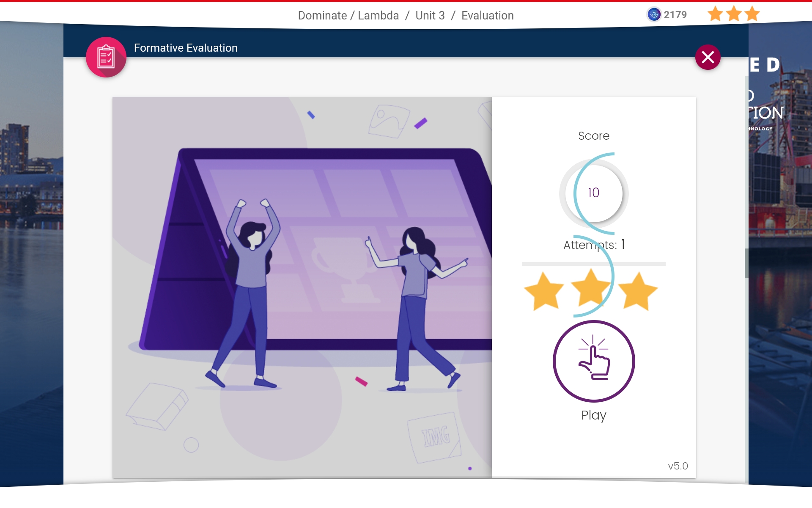812x508 pixels.
Task: Open the Dominate breadcrumb link
Action: point(322,16)
